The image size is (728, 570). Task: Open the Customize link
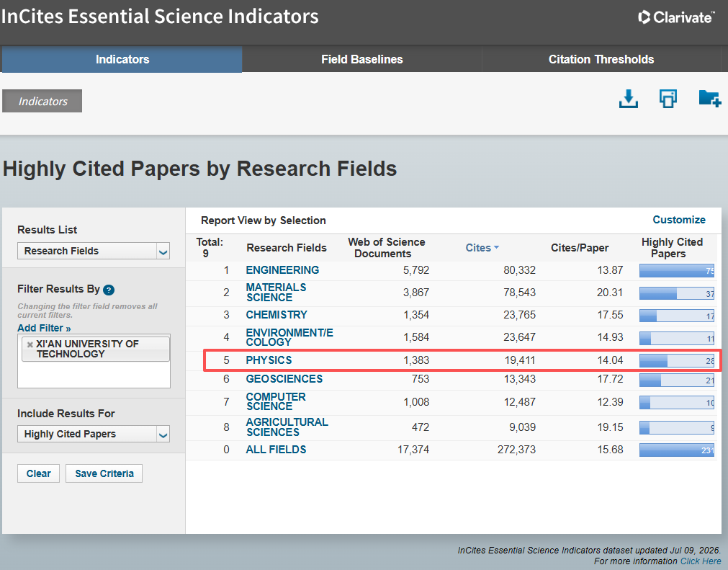click(x=679, y=220)
